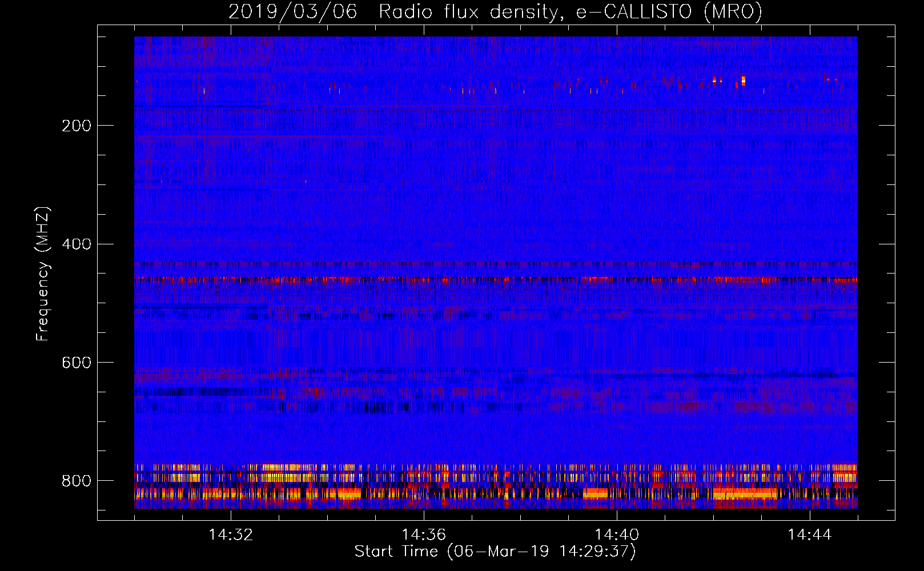Click the '800' frequency tick label
This screenshot has width=924, height=571.
[77, 481]
